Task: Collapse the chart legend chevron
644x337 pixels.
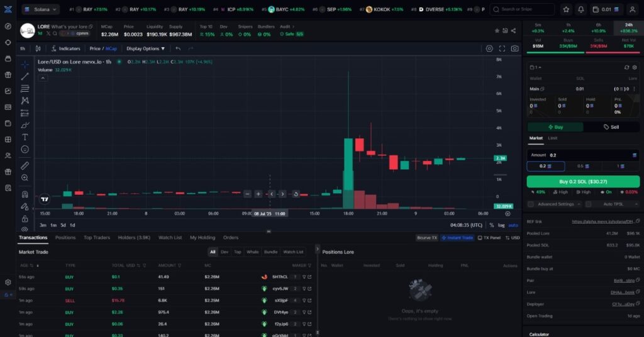Action: (43, 78)
